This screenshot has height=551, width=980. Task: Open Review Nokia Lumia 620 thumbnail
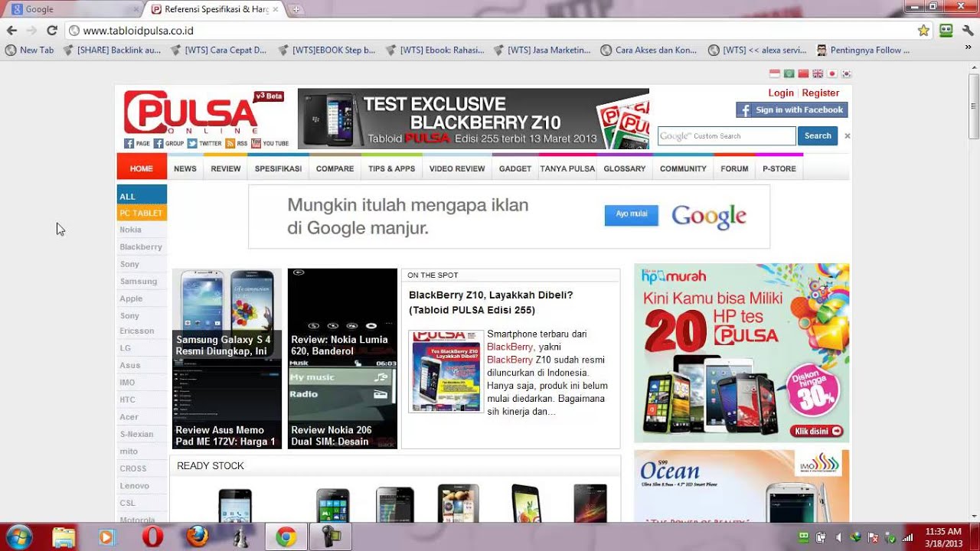[x=342, y=313]
